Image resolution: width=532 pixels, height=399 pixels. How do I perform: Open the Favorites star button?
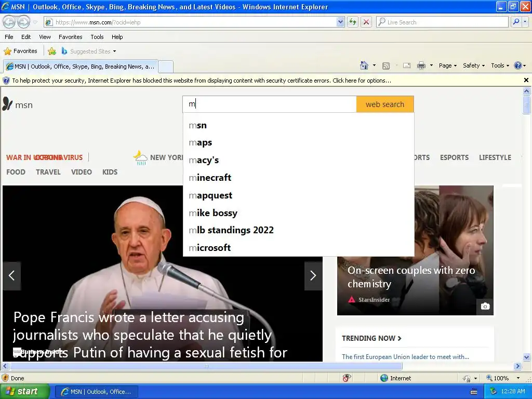[20, 51]
